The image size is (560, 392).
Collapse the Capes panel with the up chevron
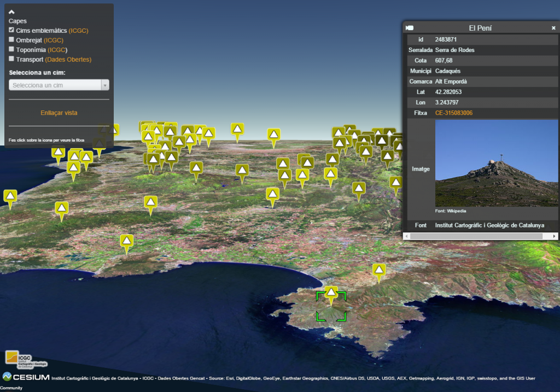[11, 12]
